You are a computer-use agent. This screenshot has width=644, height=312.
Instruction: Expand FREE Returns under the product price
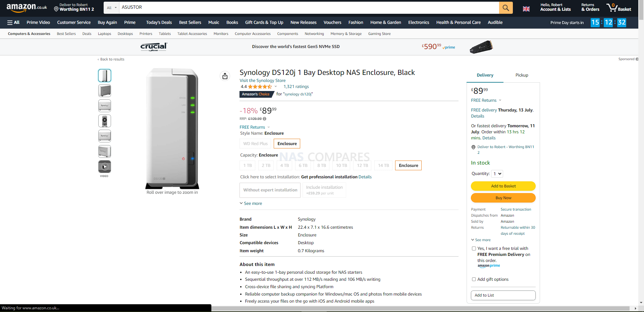point(255,127)
